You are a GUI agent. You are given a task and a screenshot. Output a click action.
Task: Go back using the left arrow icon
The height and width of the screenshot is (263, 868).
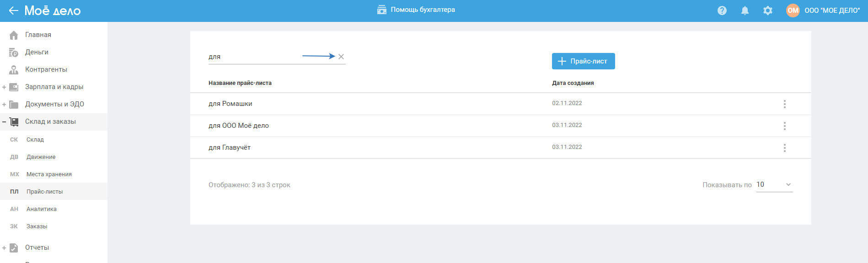13,11
